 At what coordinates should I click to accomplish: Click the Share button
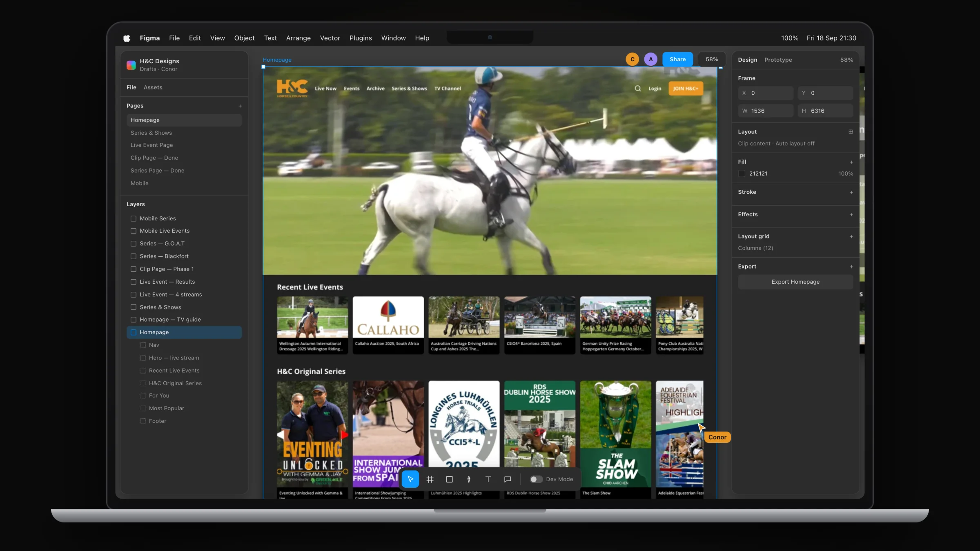[x=677, y=59]
